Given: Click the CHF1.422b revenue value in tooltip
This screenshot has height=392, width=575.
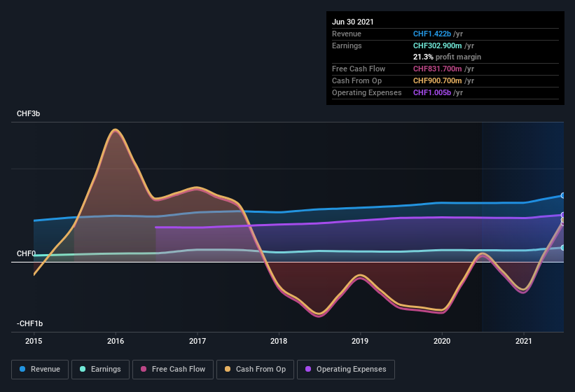Looking at the screenshot, I should point(433,34).
